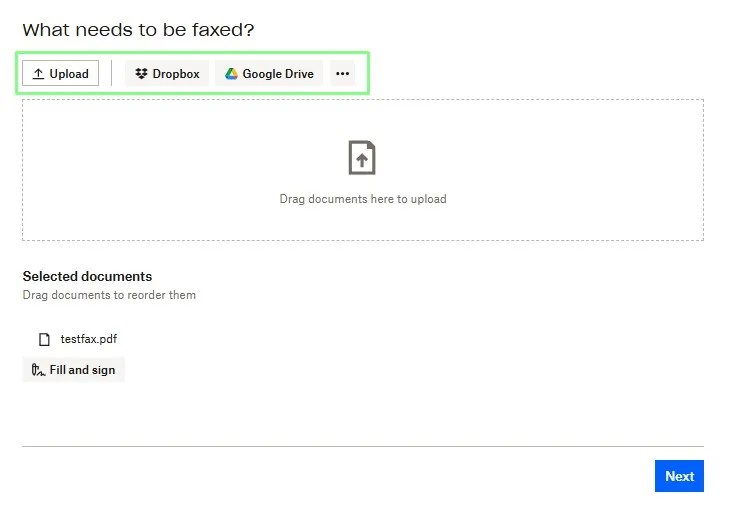Viewport: 744px width, 522px height.
Task: Click the Dropbox logo icon
Action: 141,74
